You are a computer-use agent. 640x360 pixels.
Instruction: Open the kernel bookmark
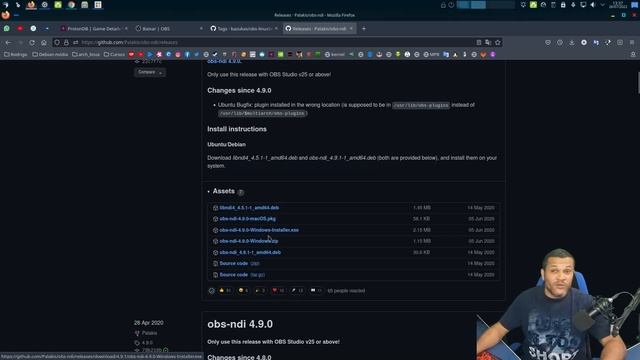[335, 54]
